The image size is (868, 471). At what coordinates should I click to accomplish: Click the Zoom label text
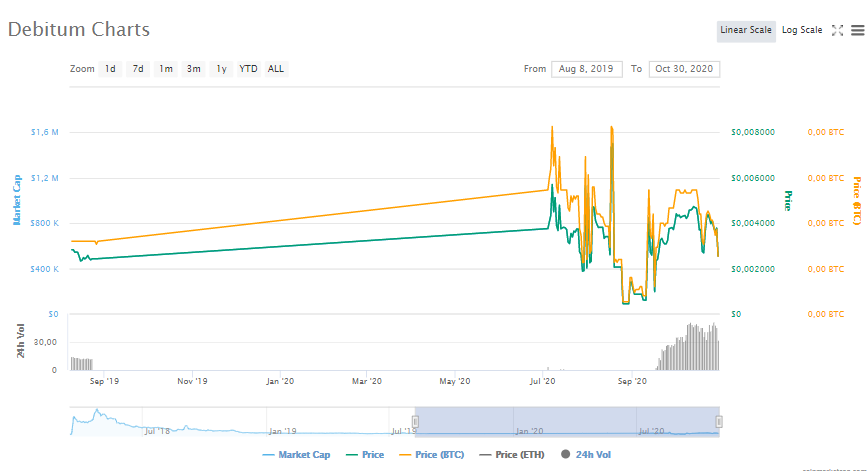(82, 69)
